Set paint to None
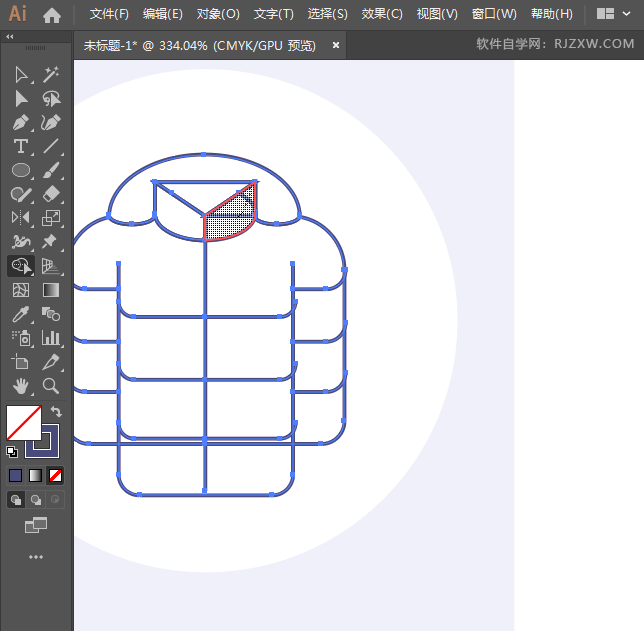Screen dimensions: 644x631 [56, 475]
